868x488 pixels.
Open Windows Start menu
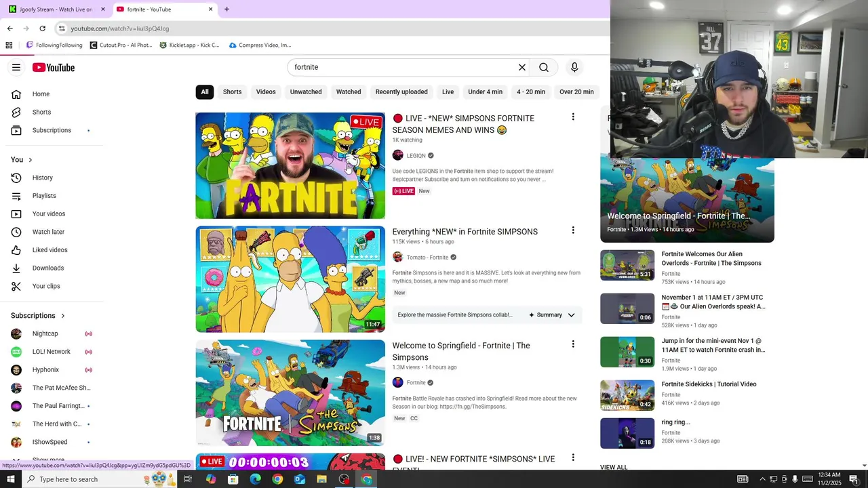[10, 479]
